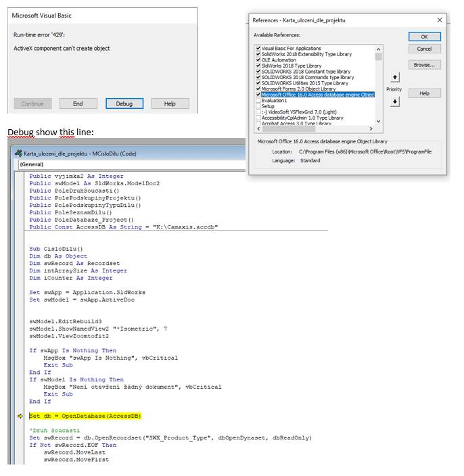Screen dimensions: 464x476
Task: Click End in the error dialog
Action: click(x=78, y=103)
